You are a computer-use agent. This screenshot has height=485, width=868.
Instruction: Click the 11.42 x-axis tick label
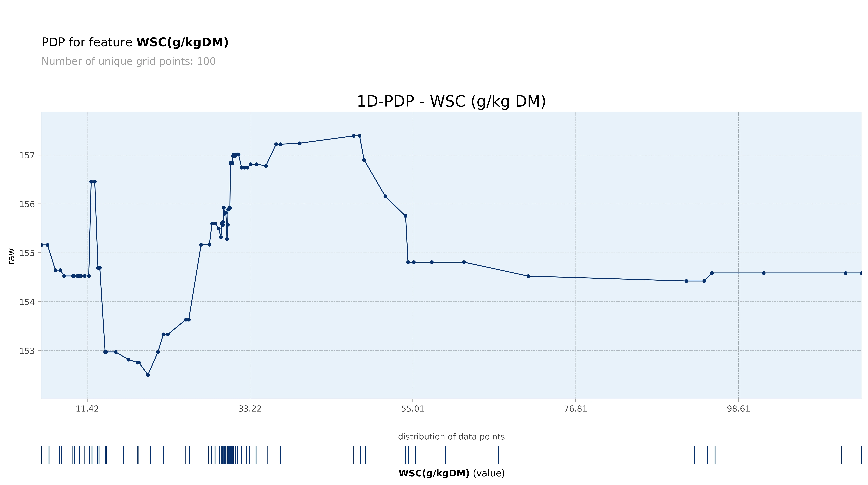(87, 409)
